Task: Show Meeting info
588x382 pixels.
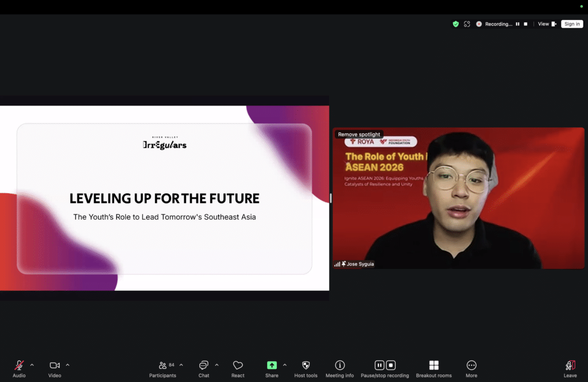Action: (x=340, y=365)
